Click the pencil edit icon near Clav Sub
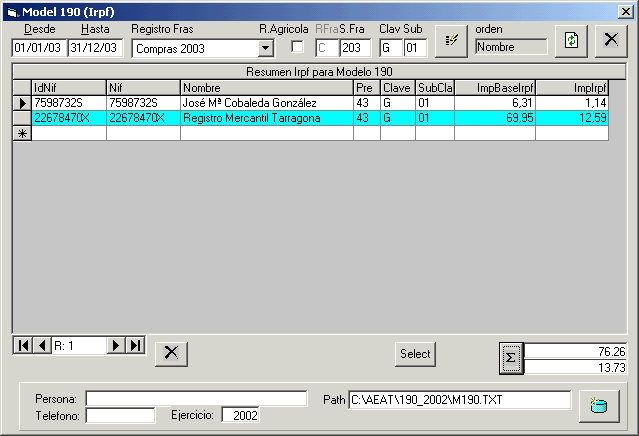 pyautogui.click(x=451, y=40)
